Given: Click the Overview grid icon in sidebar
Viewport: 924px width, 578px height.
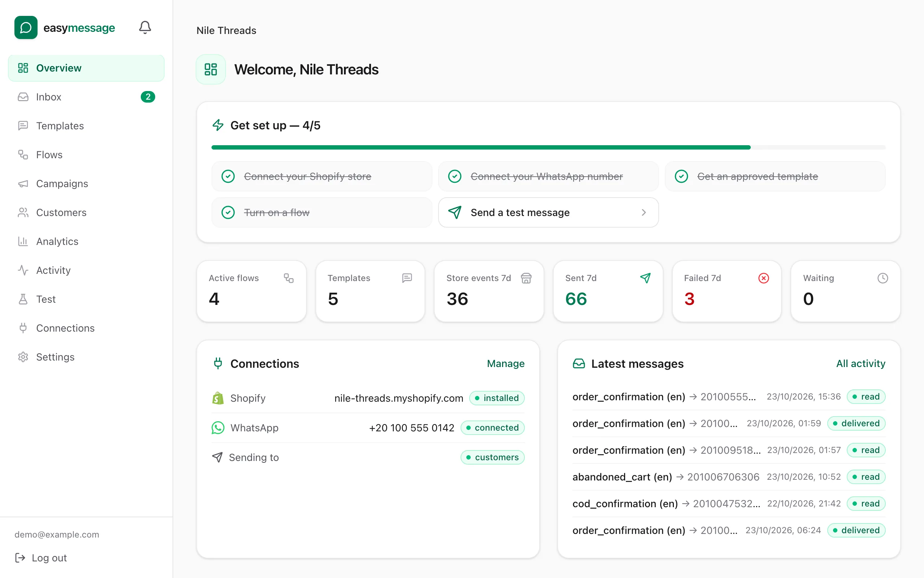Looking at the screenshot, I should tap(23, 68).
